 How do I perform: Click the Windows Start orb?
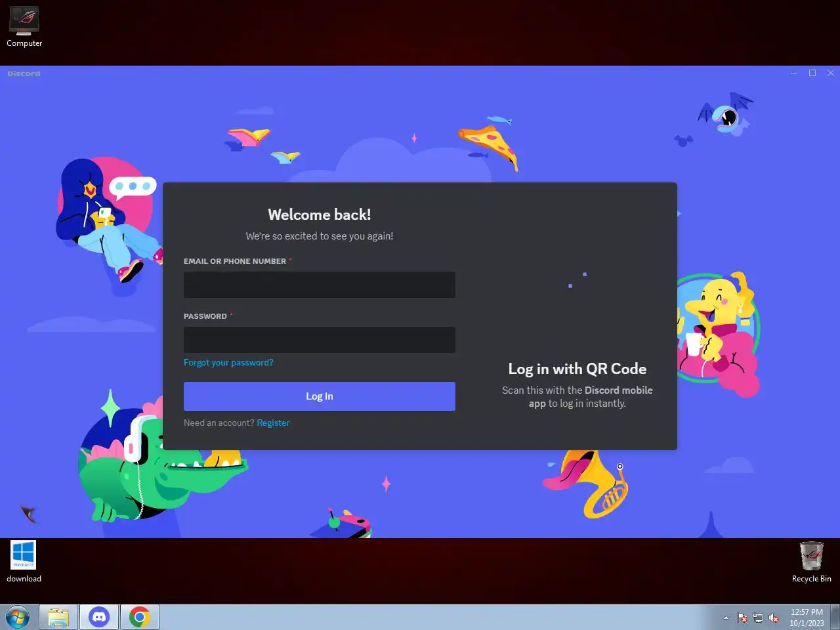(18, 618)
